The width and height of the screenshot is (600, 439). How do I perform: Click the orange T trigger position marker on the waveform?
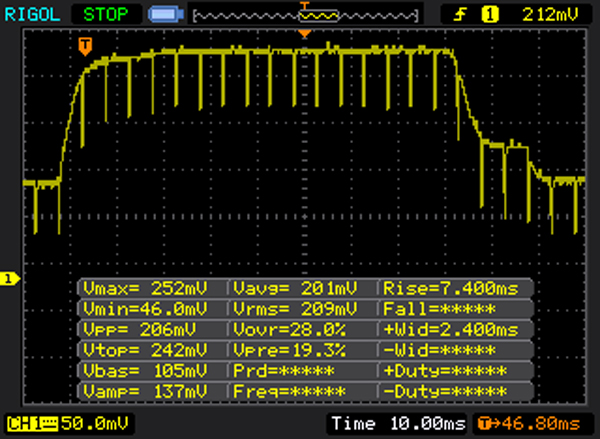coord(85,46)
